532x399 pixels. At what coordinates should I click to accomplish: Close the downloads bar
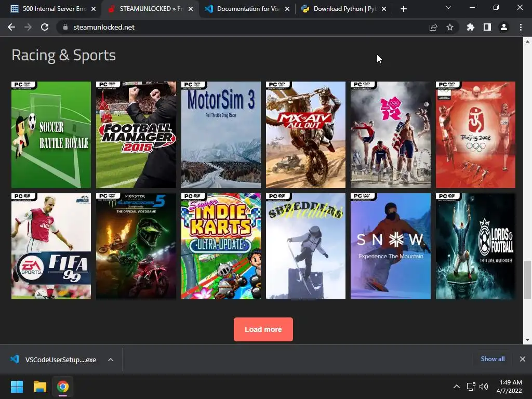[x=523, y=359]
